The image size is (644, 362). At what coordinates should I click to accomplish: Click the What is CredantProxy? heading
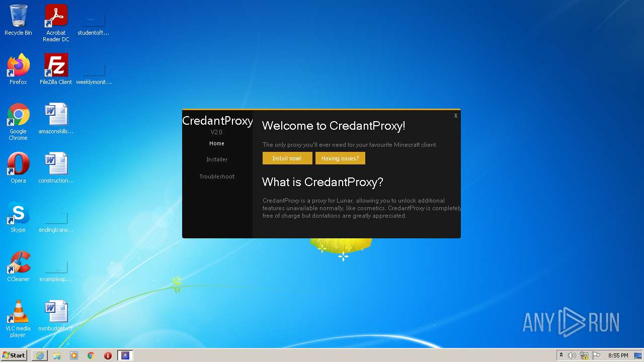(x=323, y=182)
